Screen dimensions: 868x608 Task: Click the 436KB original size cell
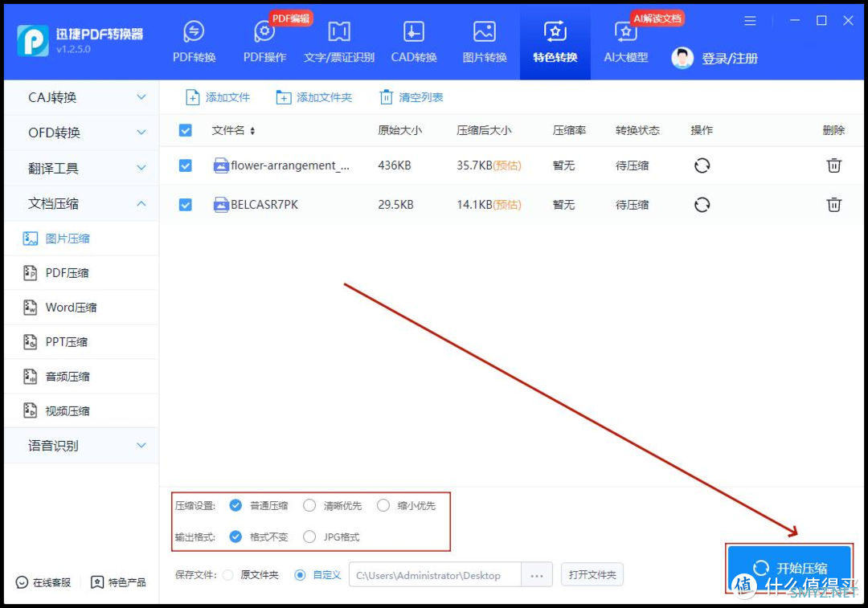[x=394, y=165]
